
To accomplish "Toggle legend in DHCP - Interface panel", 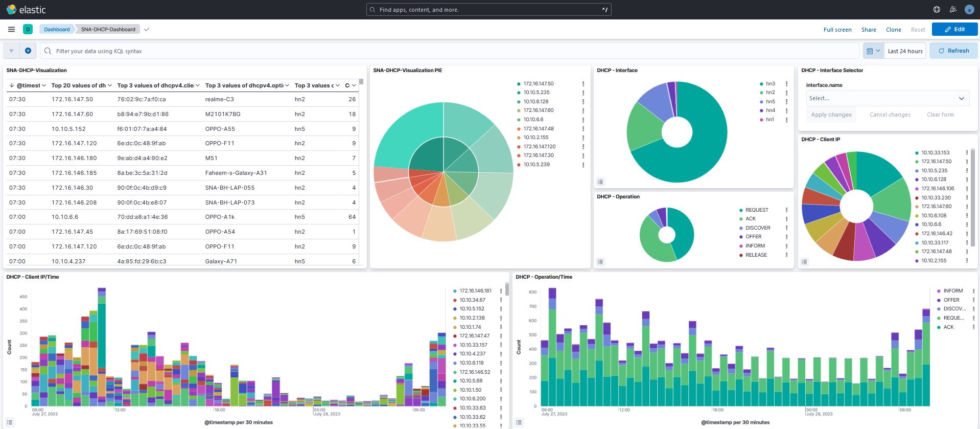I will 600,182.
